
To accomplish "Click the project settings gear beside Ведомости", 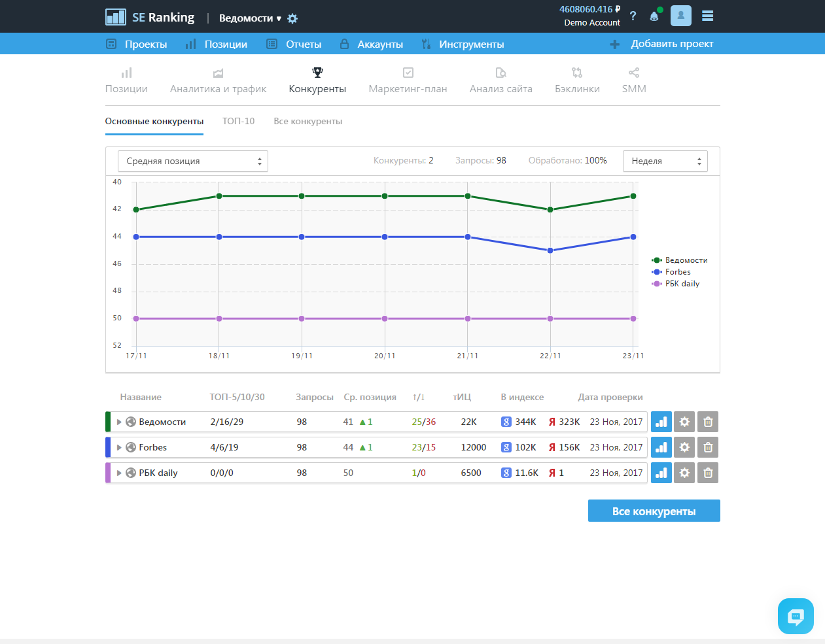I will point(292,18).
